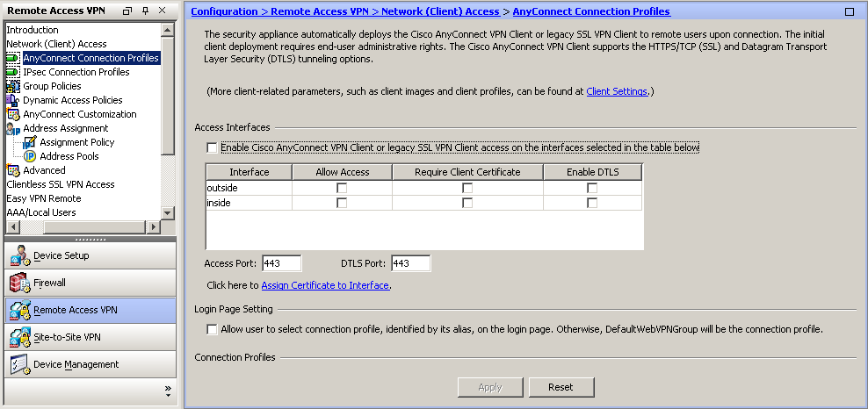This screenshot has width=868, height=409.
Task: Select Introduction in the tree
Action: [33, 30]
